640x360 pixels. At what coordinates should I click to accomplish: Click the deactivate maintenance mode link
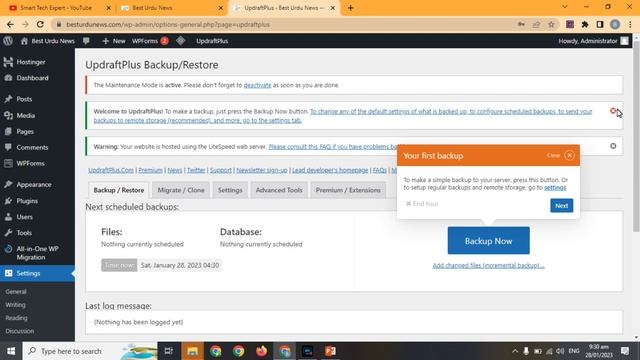[257, 85]
